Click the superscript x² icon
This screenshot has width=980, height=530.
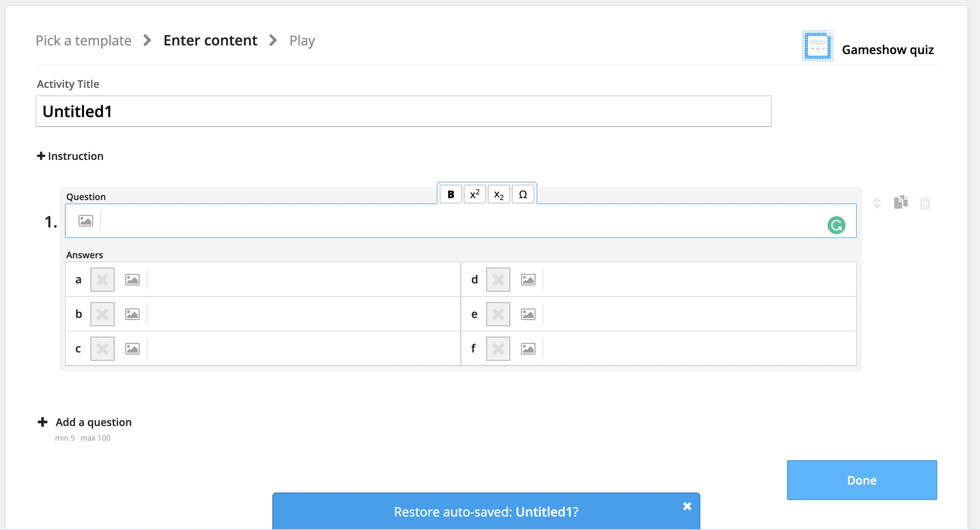click(x=475, y=194)
